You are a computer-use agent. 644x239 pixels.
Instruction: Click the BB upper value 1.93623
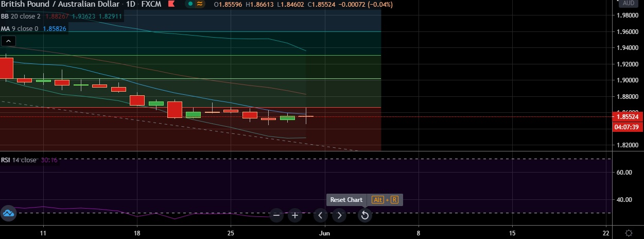(85, 16)
